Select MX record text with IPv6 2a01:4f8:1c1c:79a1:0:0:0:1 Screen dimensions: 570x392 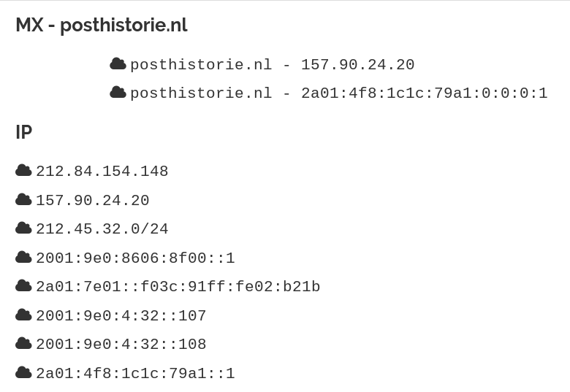pos(338,93)
